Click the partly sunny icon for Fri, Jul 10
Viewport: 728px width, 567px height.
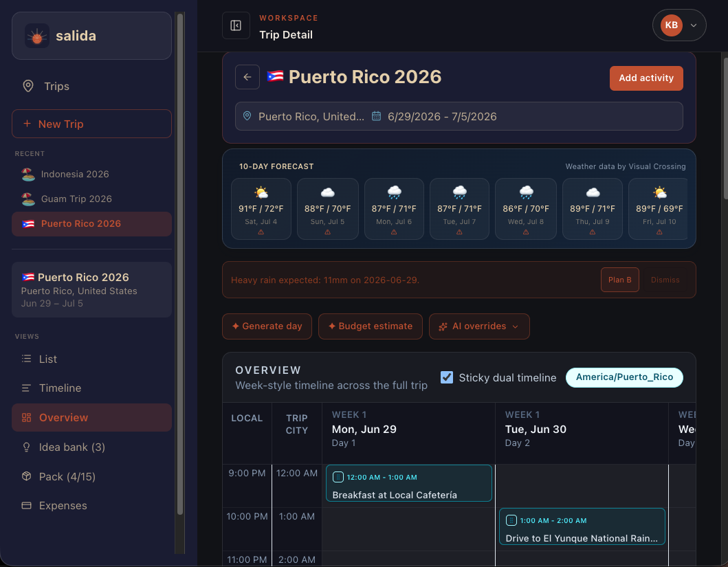point(660,192)
